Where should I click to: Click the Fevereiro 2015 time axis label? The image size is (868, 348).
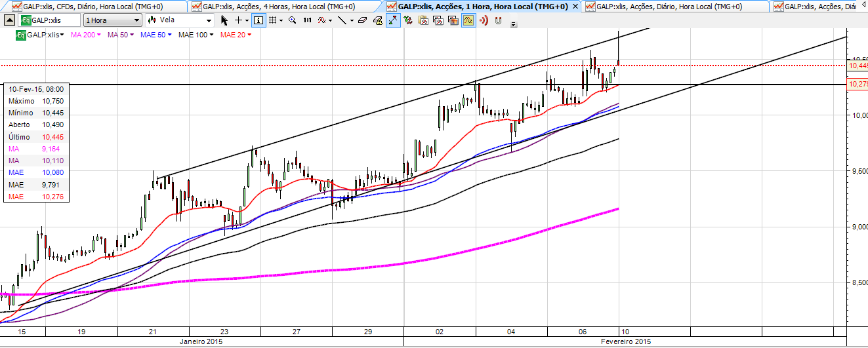pos(625,342)
